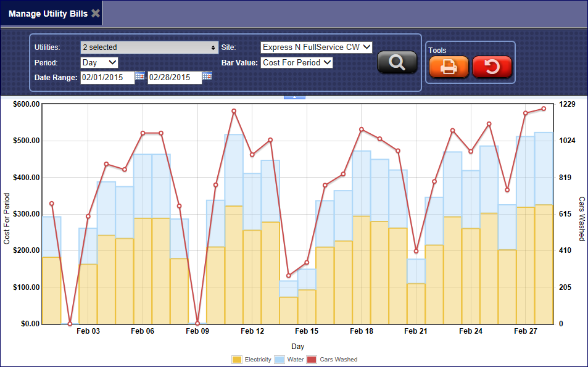This screenshot has height=367, width=588.
Task: Click the Cars Washed peak point near Feb 11
Action: [x=234, y=111]
